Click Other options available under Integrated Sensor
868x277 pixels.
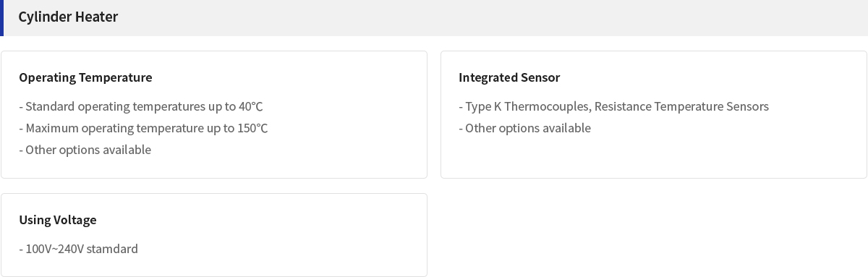point(524,128)
